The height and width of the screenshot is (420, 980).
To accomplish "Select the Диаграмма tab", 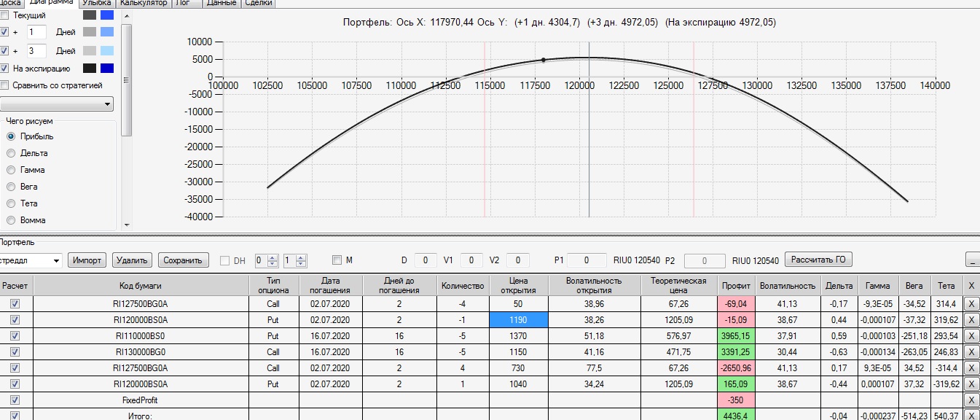I will click(51, 3).
